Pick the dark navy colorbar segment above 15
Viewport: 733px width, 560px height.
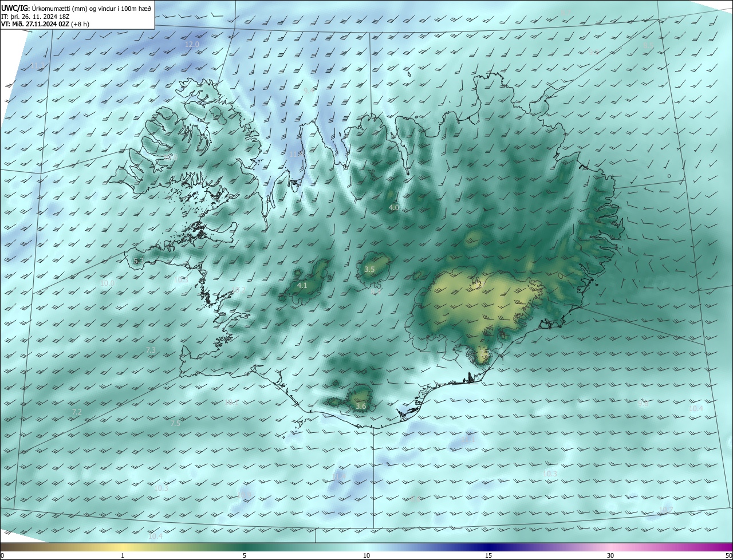[x=488, y=547]
